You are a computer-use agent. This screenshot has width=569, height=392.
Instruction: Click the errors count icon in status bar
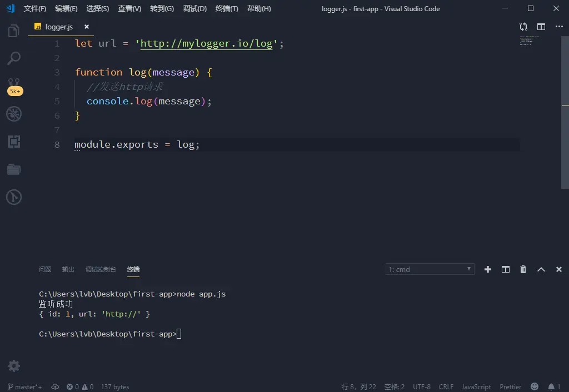click(73, 387)
